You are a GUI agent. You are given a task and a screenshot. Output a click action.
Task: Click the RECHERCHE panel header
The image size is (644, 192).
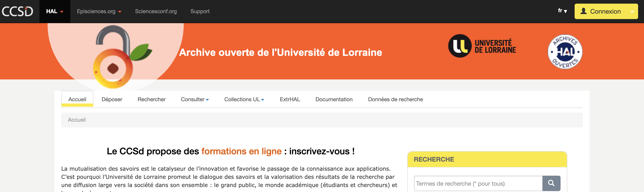(x=487, y=160)
